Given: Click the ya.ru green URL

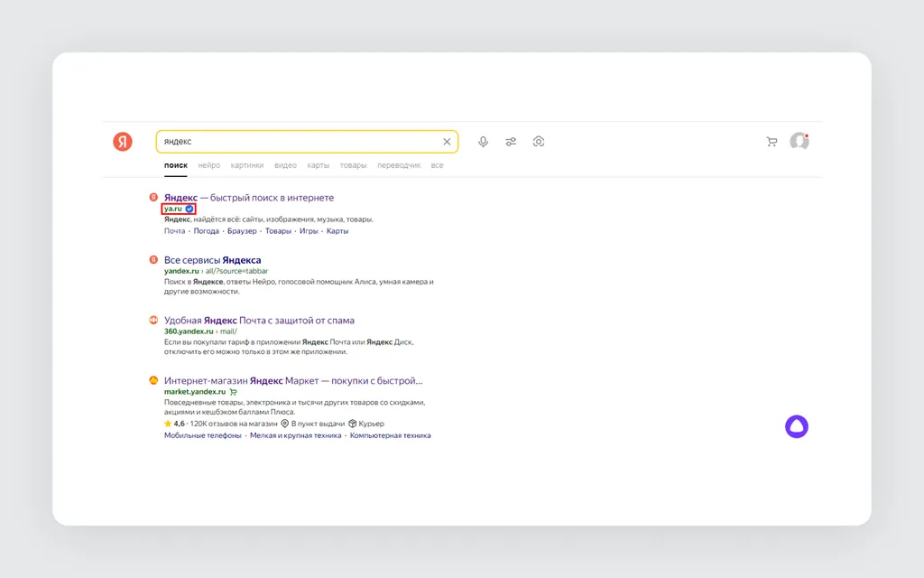Looking at the screenshot, I should pyautogui.click(x=172, y=209).
